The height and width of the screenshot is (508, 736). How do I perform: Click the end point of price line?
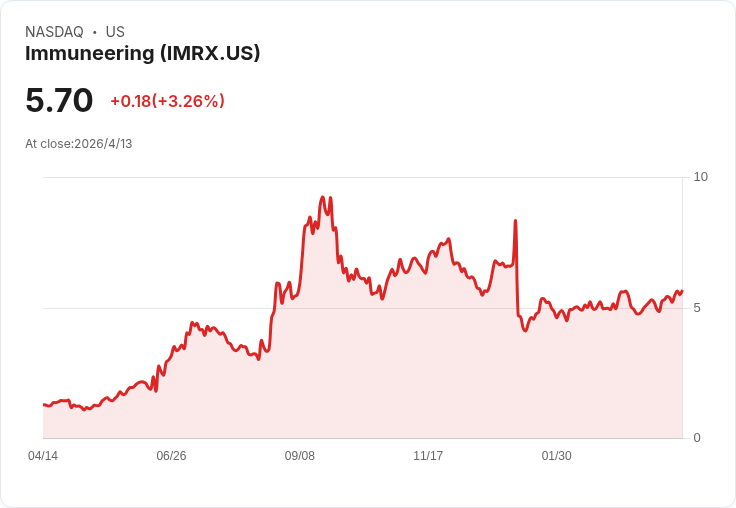click(x=682, y=291)
